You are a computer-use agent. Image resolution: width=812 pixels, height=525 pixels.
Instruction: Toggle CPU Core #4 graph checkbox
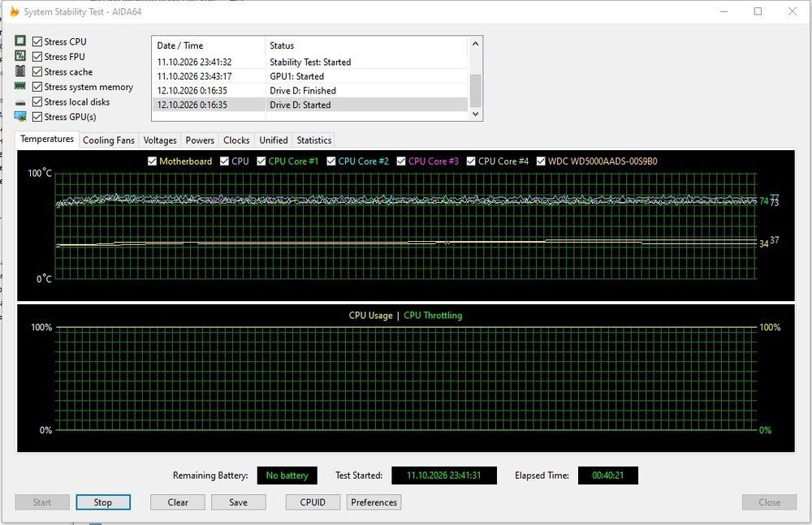point(471,161)
